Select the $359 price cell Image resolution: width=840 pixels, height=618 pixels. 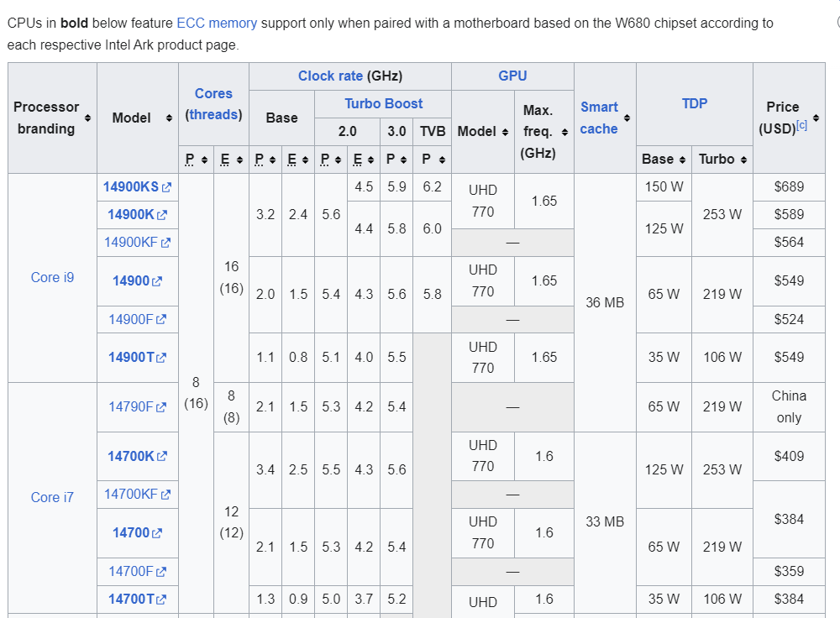[789, 572]
